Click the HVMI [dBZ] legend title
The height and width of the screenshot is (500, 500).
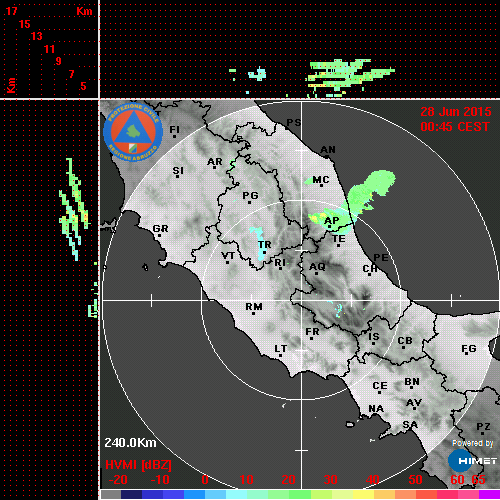click(138, 465)
